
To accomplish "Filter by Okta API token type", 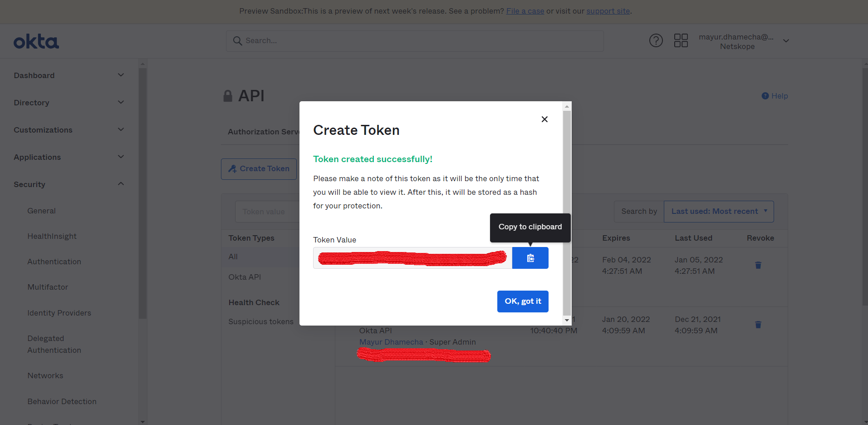I will pyautogui.click(x=245, y=277).
